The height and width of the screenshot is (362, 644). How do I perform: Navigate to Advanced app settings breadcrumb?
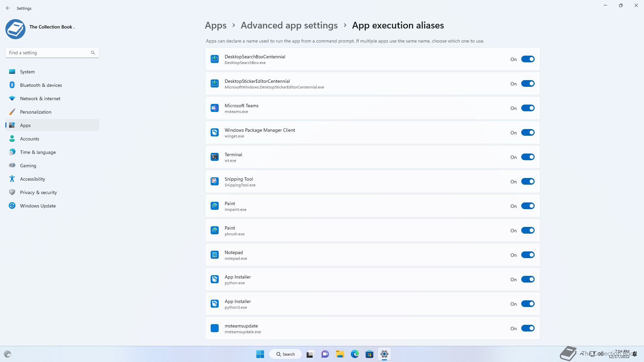[x=289, y=25]
